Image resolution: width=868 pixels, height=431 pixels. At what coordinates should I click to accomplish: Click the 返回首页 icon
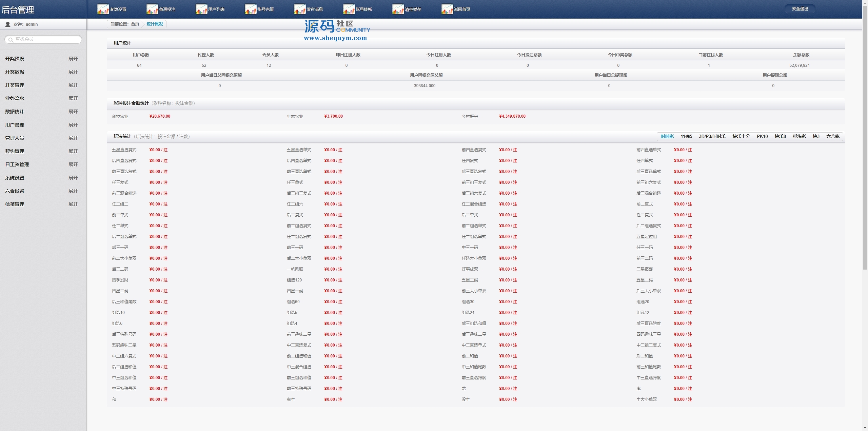tap(447, 9)
